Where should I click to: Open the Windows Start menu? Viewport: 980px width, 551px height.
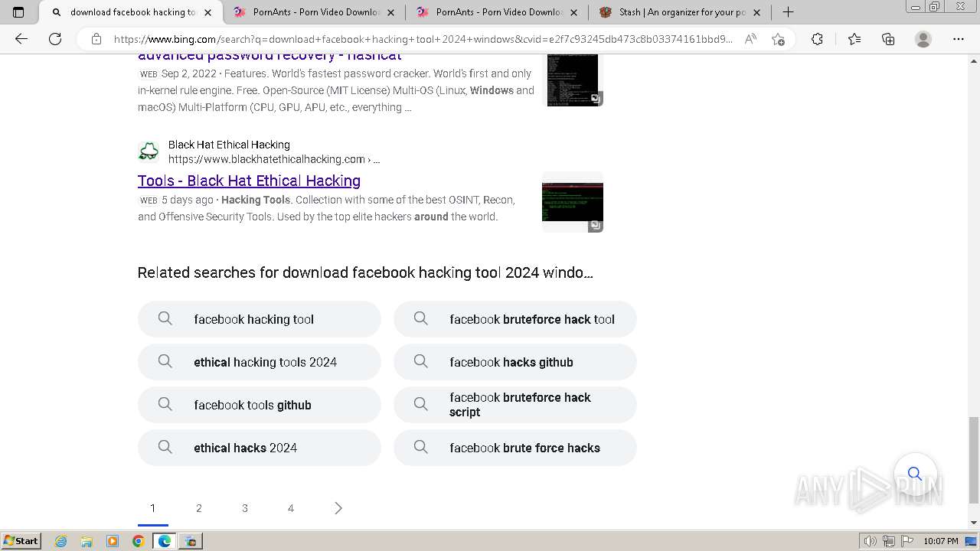[x=21, y=540]
